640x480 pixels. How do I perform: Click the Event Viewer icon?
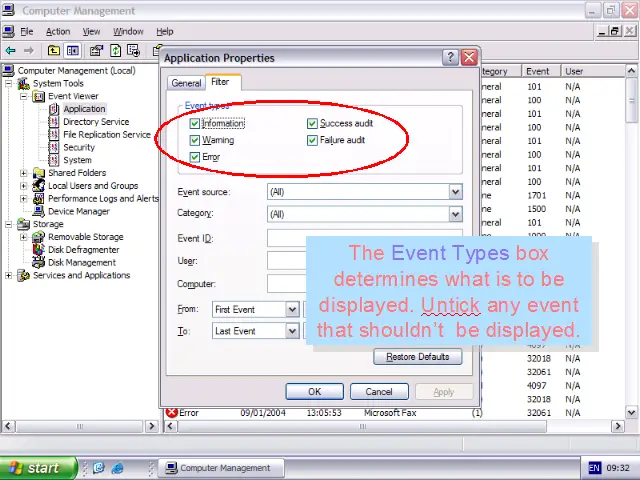pyautogui.click(x=39, y=96)
